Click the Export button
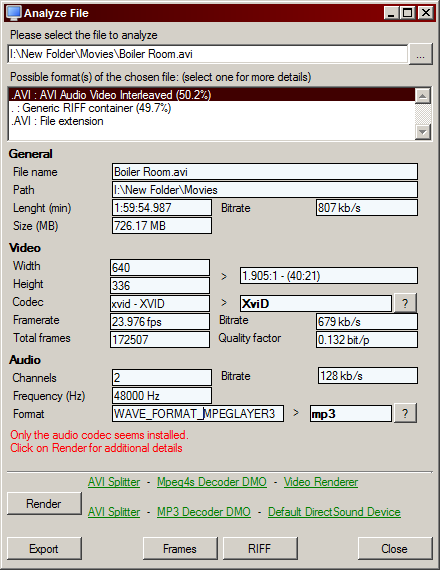 [x=44, y=548]
